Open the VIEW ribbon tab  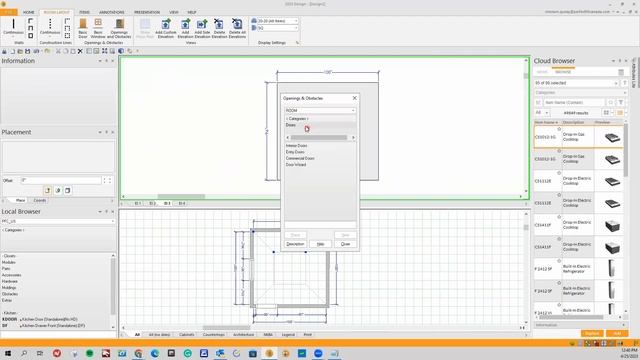tap(174, 12)
